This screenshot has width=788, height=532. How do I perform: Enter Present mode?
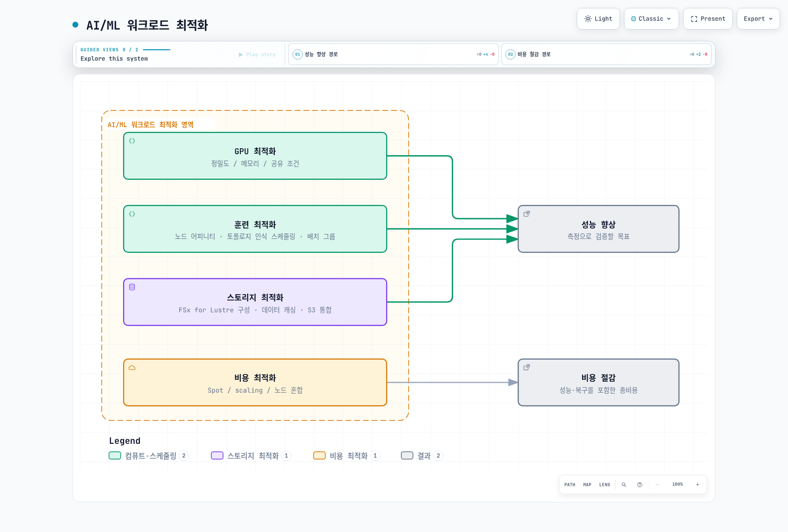pyautogui.click(x=708, y=19)
